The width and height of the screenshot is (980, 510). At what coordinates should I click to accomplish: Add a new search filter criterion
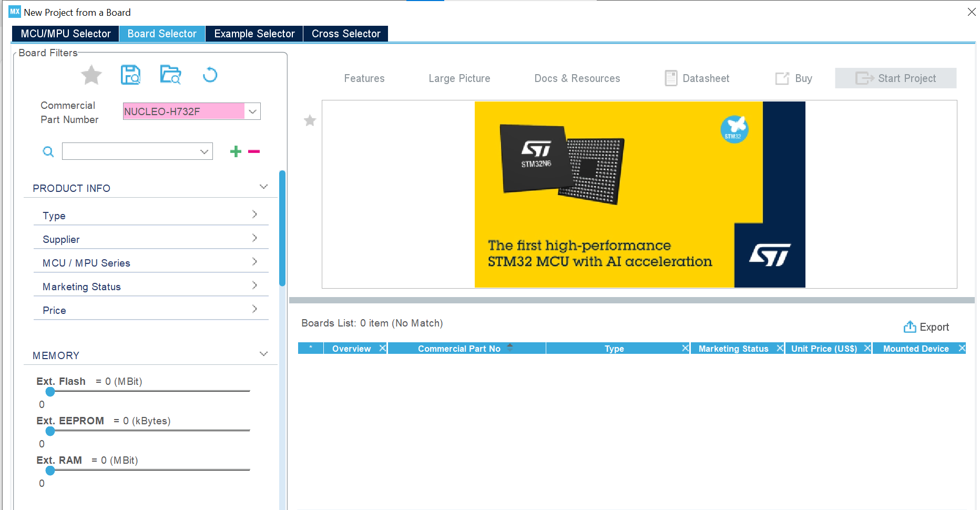pos(236,151)
